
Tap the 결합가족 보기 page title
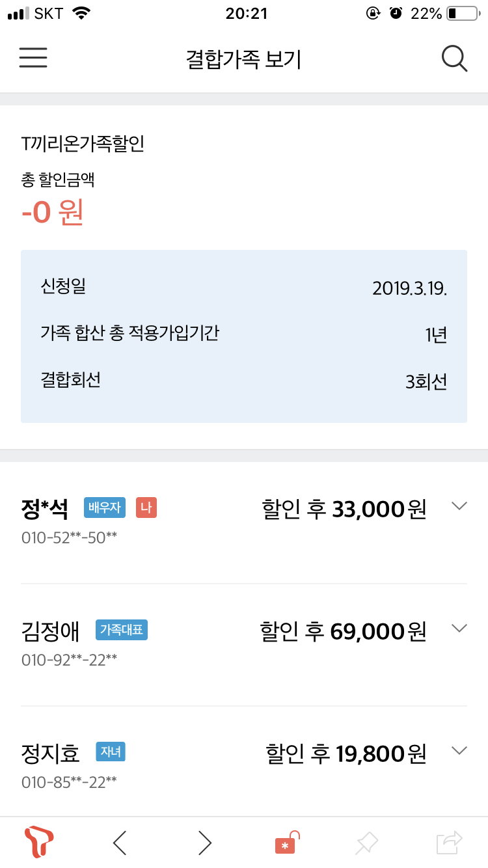click(x=243, y=59)
